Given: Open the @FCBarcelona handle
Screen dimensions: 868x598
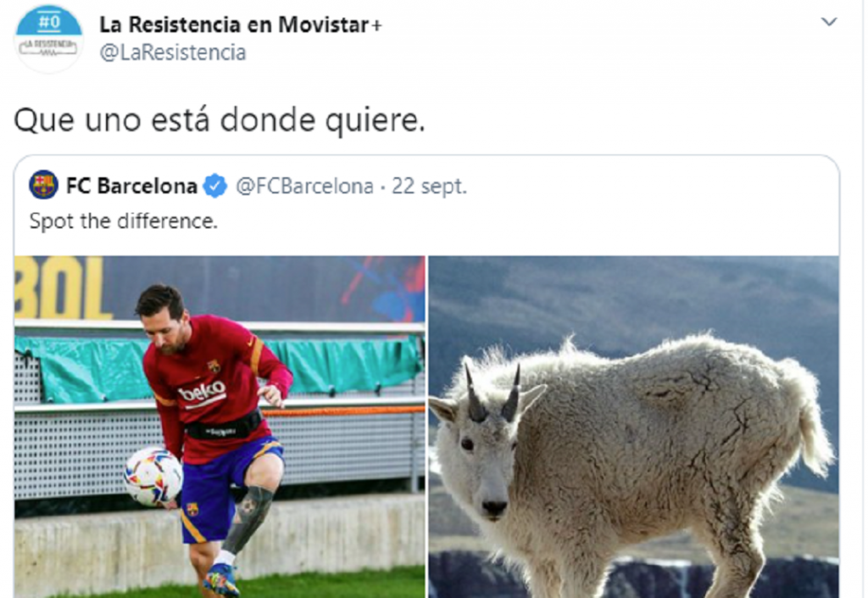Looking at the screenshot, I should (x=304, y=186).
